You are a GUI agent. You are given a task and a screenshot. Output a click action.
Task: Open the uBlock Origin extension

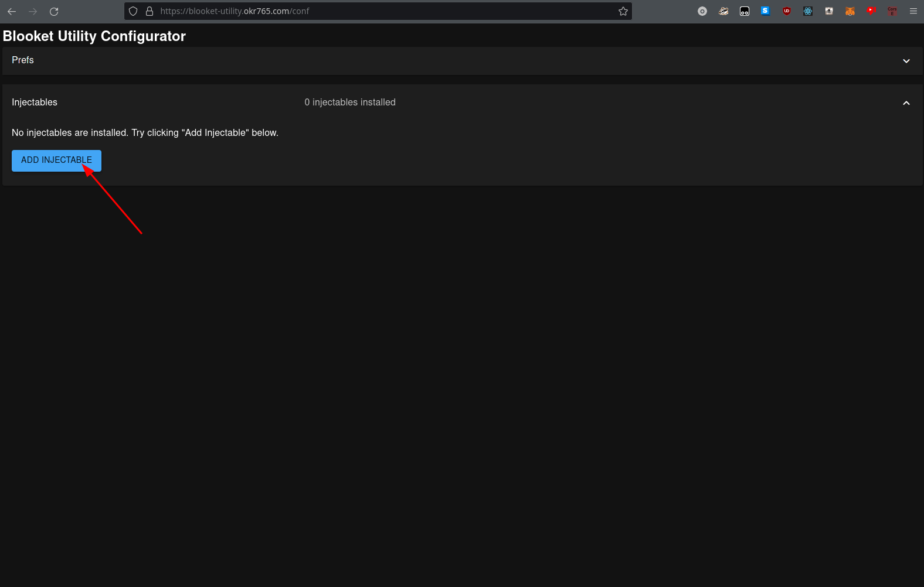(787, 11)
